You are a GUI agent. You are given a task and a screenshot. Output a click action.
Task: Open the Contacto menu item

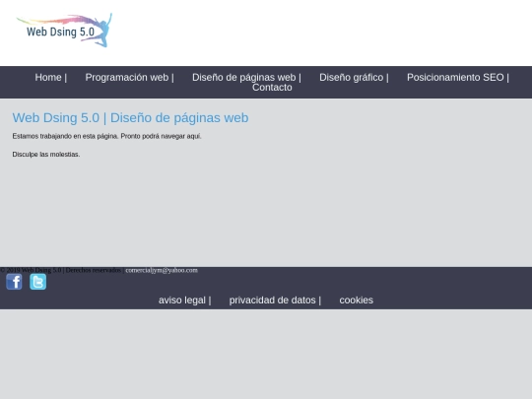pyautogui.click(x=272, y=88)
